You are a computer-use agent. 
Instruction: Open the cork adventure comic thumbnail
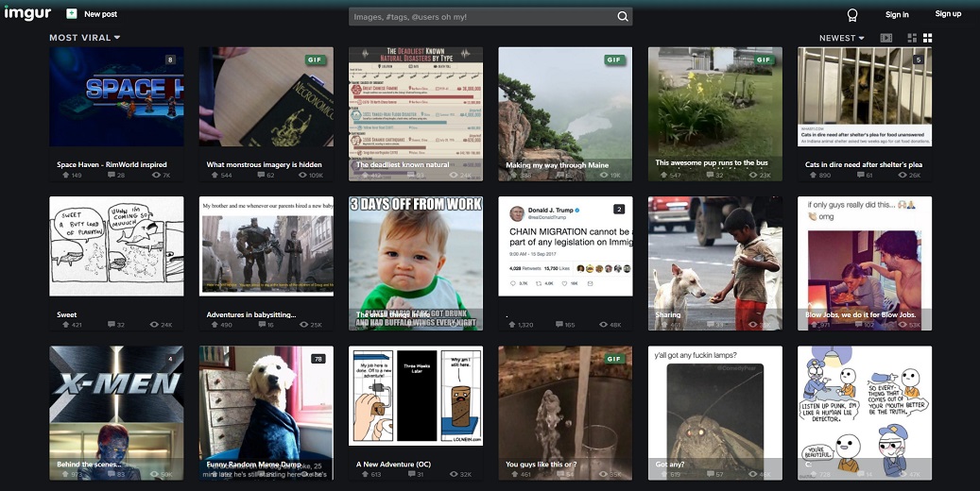[416, 396]
